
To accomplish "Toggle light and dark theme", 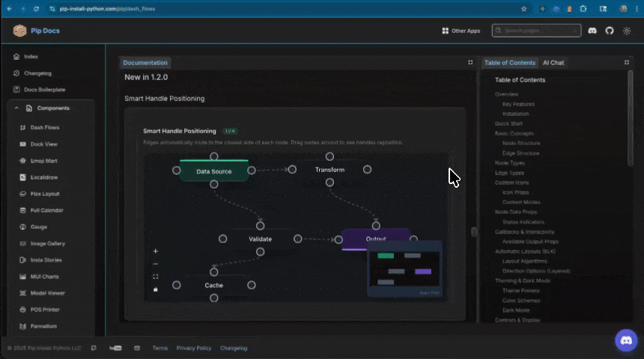I will point(626,31).
